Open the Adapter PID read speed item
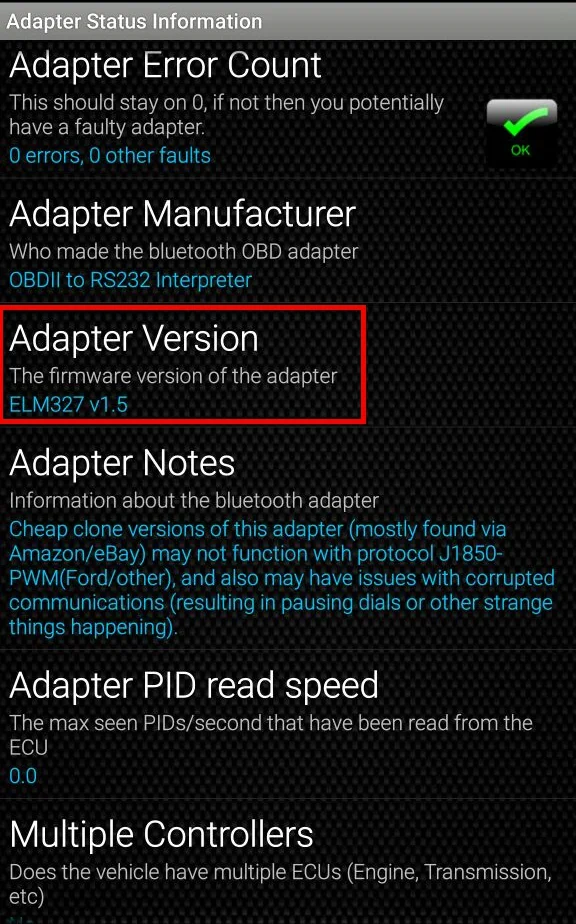The width and height of the screenshot is (576, 924). tap(288, 724)
